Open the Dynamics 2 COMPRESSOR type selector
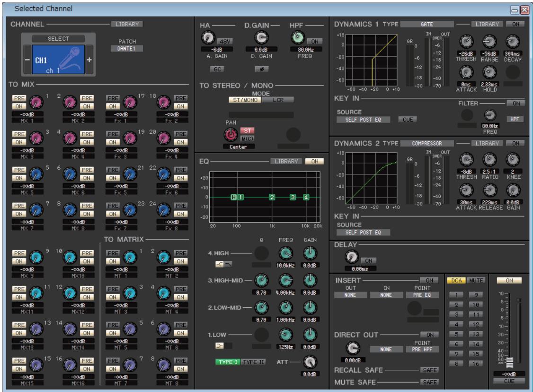This screenshot has width=533, height=392. pyautogui.click(x=427, y=143)
